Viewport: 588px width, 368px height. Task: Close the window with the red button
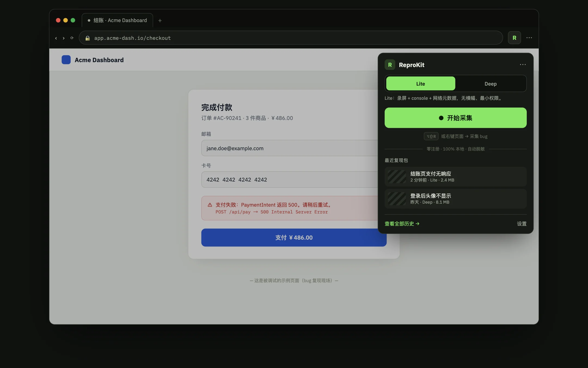pyautogui.click(x=58, y=20)
